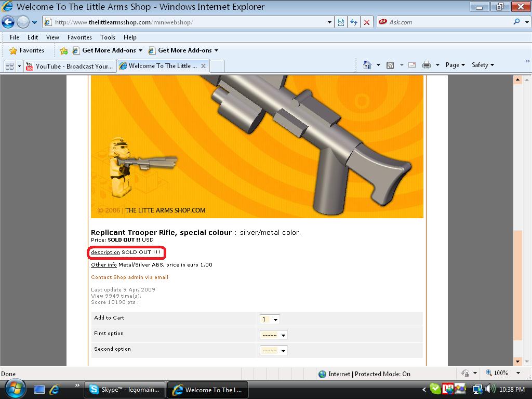Click the taskbar clock 10:38 PM
This screenshot has width=532, height=399.
pos(512,390)
